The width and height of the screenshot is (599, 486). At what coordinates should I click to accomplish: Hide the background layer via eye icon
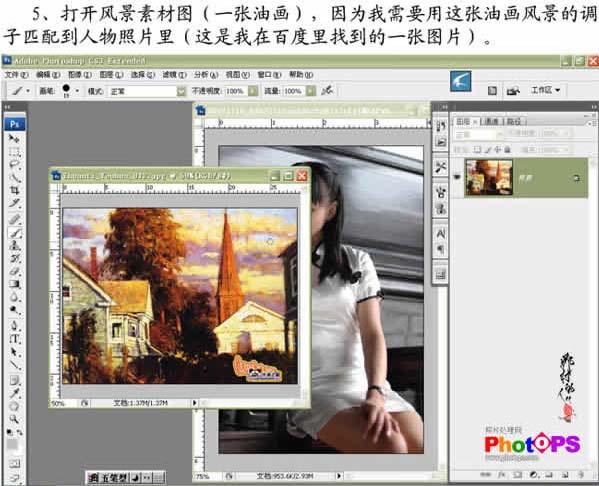[x=457, y=177]
